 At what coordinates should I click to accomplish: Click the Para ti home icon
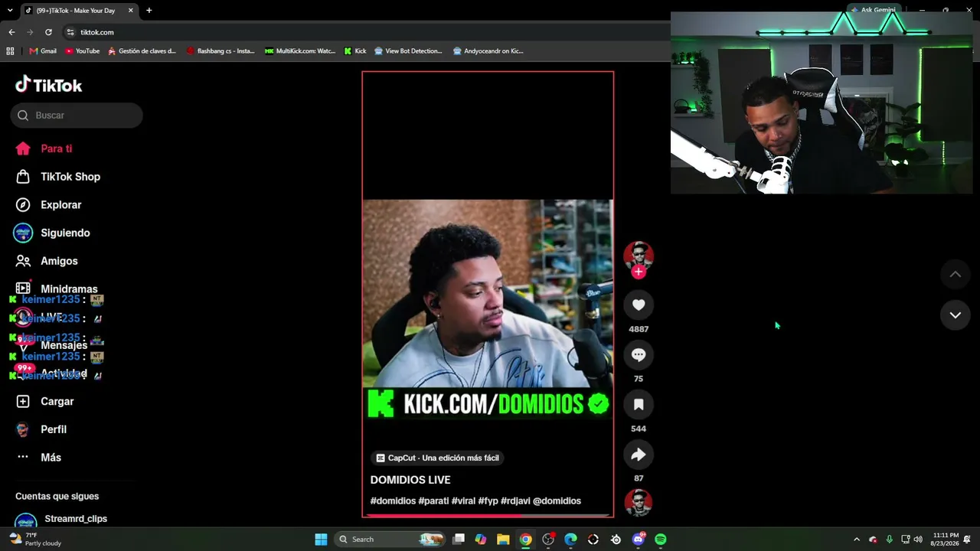point(23,148)
